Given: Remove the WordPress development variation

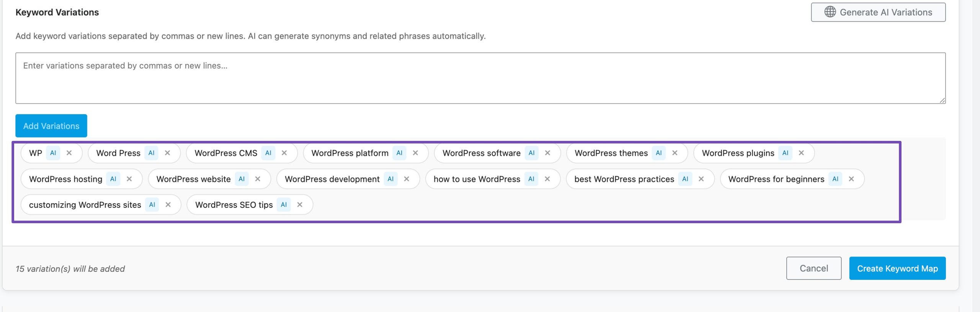Looking at the screenshot, I should point(407,179).
